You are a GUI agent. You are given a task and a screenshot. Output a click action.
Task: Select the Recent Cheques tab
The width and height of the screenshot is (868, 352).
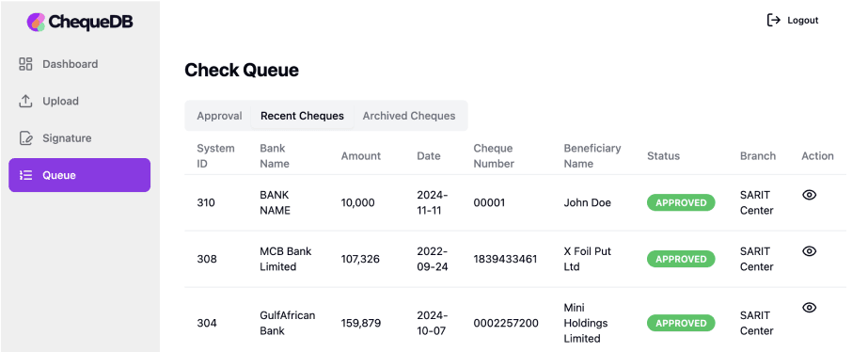[302, 116]
